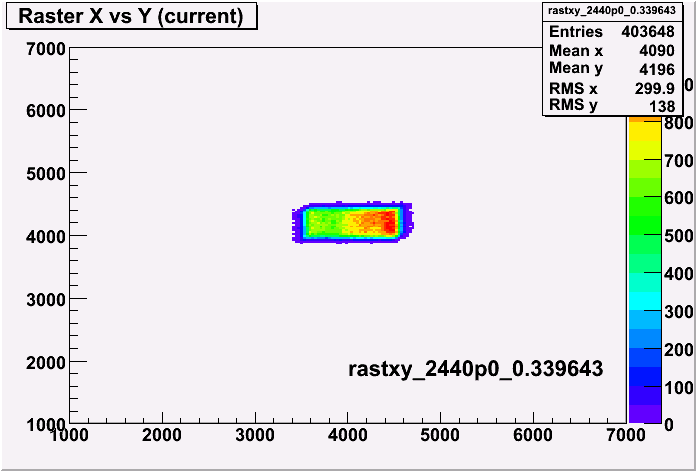Click the Y axis label 2000
Screen dimensions: 696x471
(x=46, y=363)
